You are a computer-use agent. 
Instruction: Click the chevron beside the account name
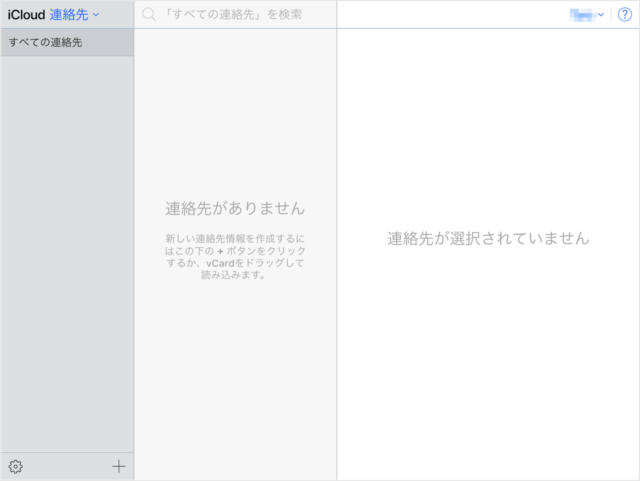[x=601, y=15]
